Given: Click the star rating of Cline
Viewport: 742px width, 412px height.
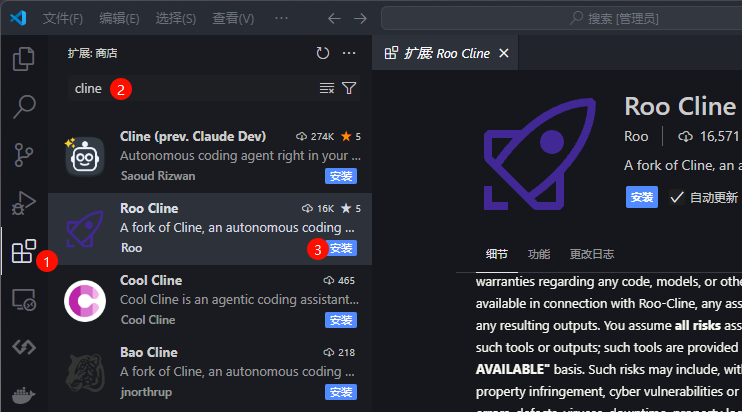Looking at the screenshot, I should tap(351, 137).
